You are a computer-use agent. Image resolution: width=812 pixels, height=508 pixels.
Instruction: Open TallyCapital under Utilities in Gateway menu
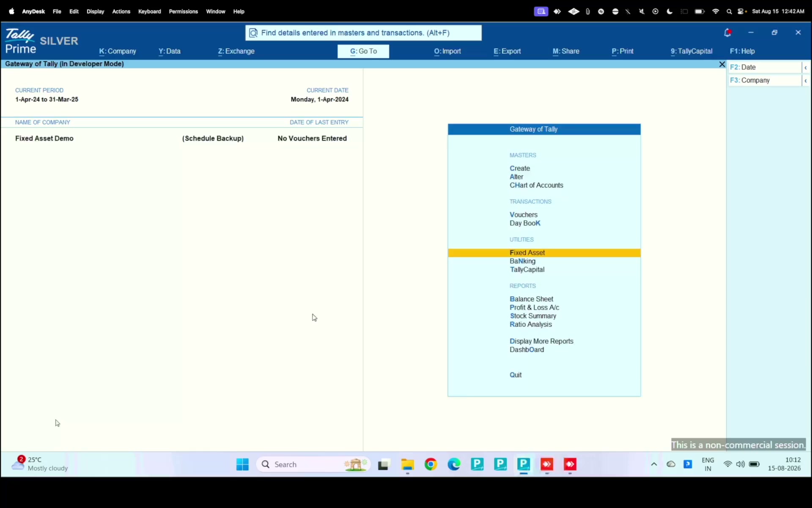[527, 270]
